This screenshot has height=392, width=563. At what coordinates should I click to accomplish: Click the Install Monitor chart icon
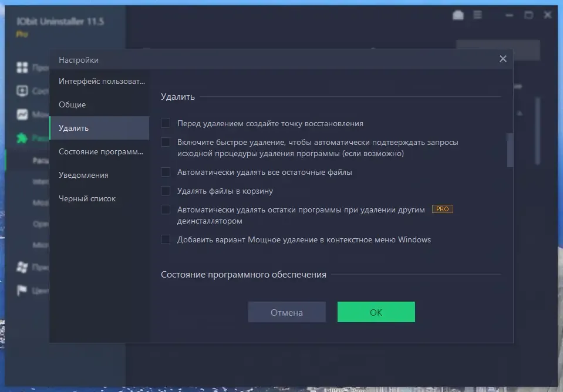click(22, 114)
